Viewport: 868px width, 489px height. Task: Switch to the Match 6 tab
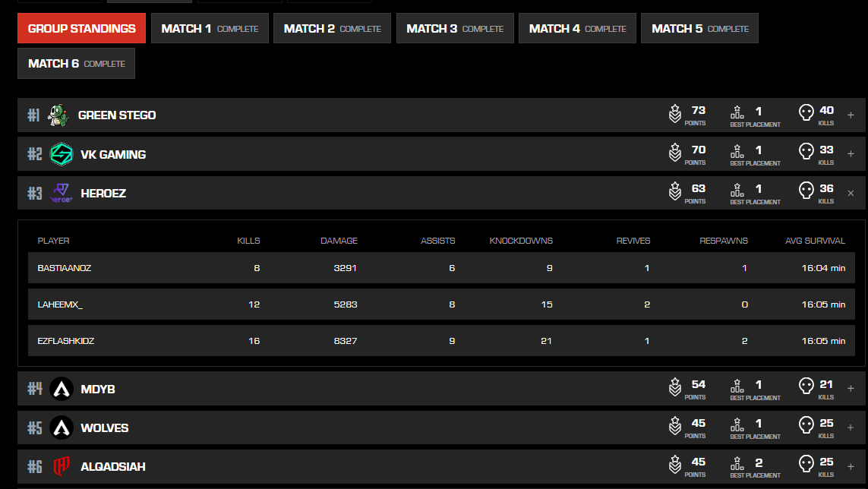(x=77, y=64)
